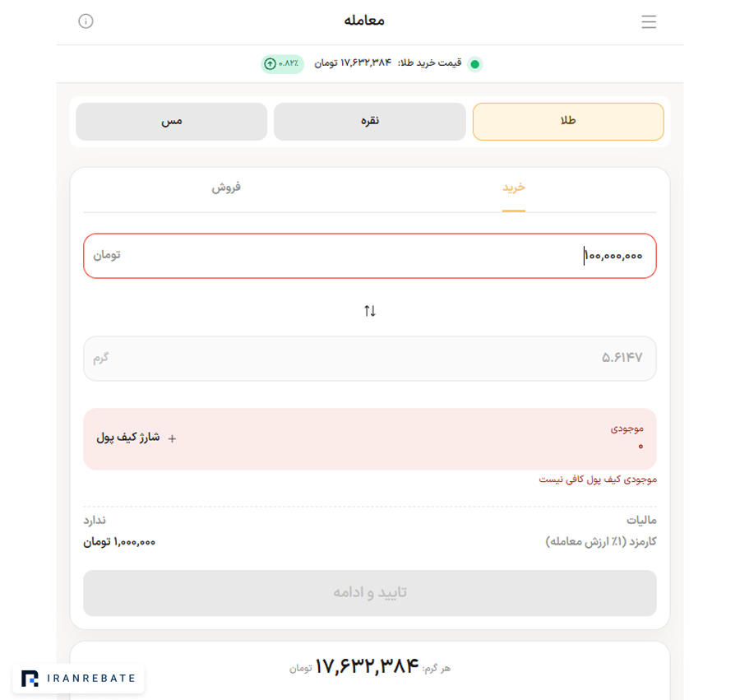This screenshot has width=740, height=700.
Task: Click شارژ کیف پول to charge wallet
Action: click(x=128, y=438)
